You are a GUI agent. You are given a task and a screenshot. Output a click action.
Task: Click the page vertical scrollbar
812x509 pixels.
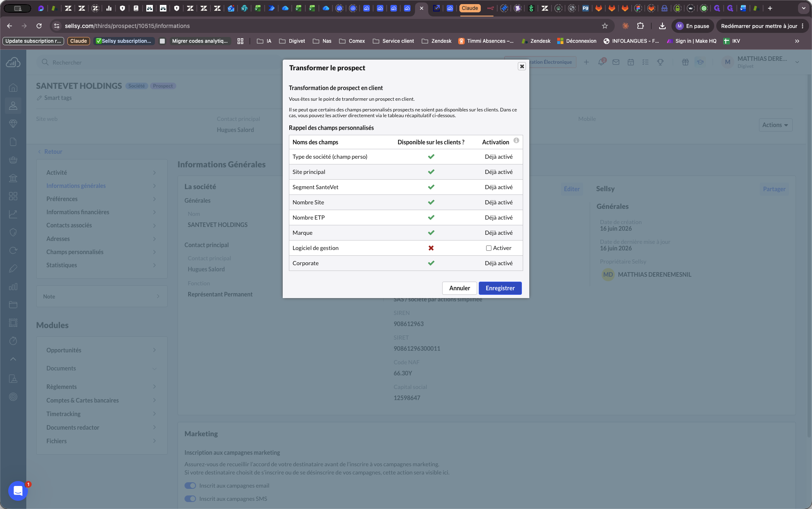pyautogui.click(x=809, y=255)
